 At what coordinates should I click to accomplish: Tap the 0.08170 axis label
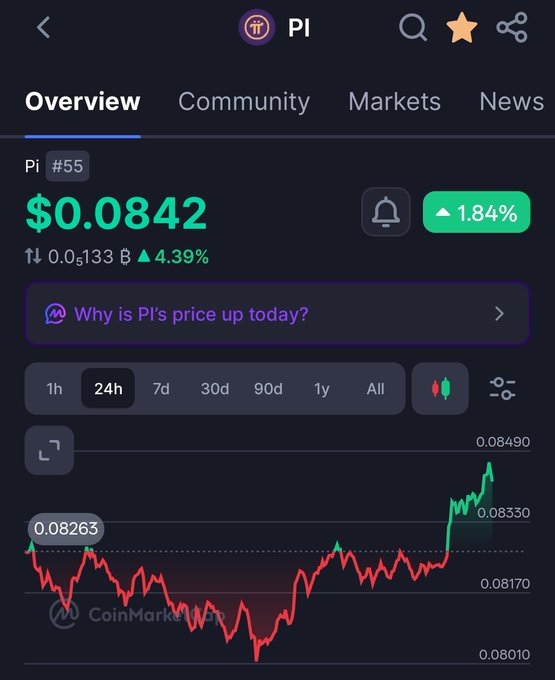coord(505,584)
